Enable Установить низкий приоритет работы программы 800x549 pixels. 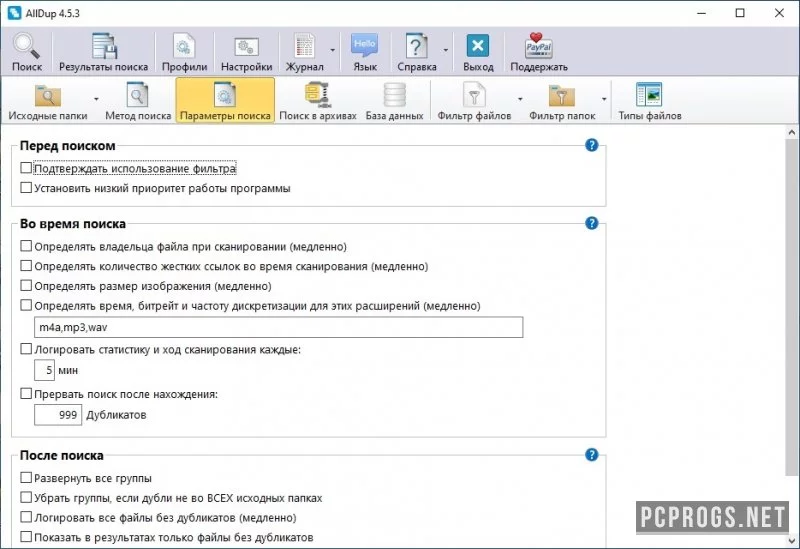26,188
